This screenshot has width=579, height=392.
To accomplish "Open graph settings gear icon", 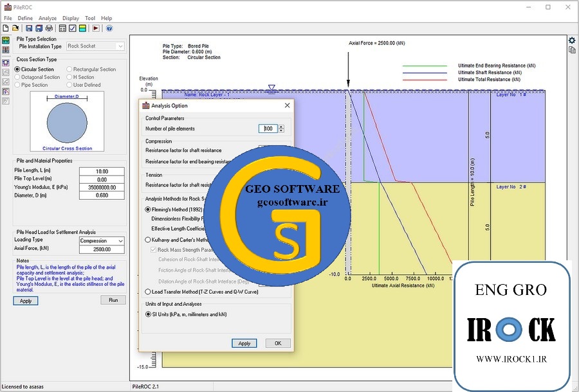I will pos(571,40).
